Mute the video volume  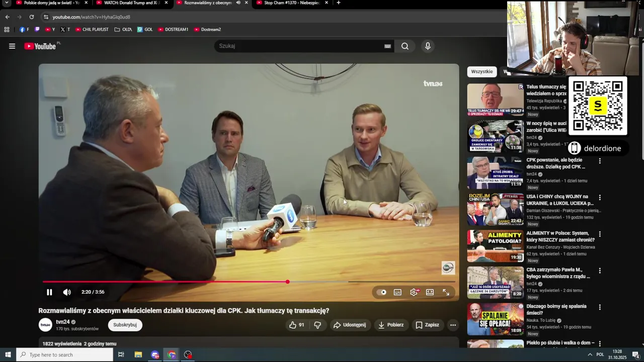coord(67,292)
